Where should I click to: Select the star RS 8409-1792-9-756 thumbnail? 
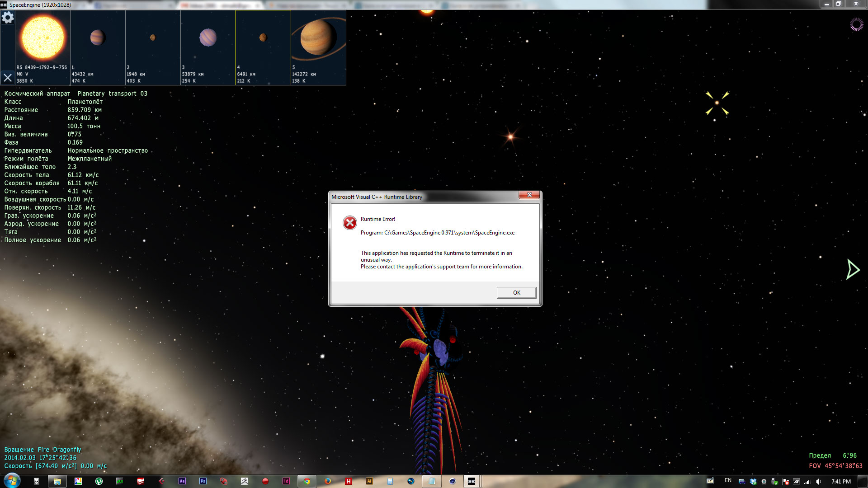tap(43, 47)
